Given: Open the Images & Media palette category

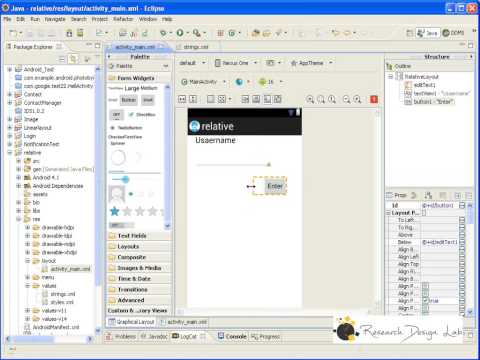Looking at the screenshot, I should tap(139, 268).
